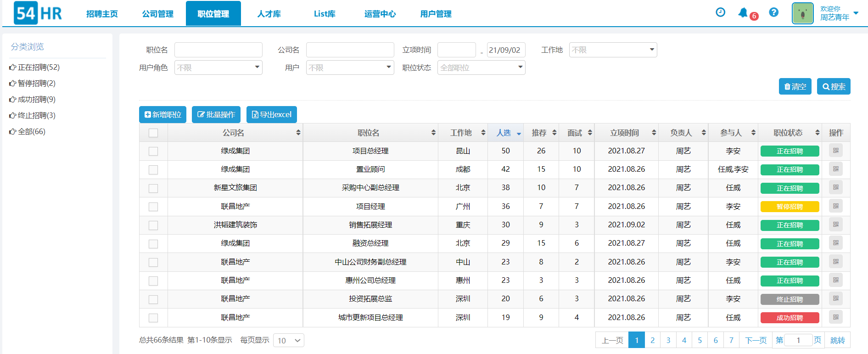Check the 中山公司财务副总经理 row checkbox
This screenshot has height=354, width=868.
click(153, 262)
